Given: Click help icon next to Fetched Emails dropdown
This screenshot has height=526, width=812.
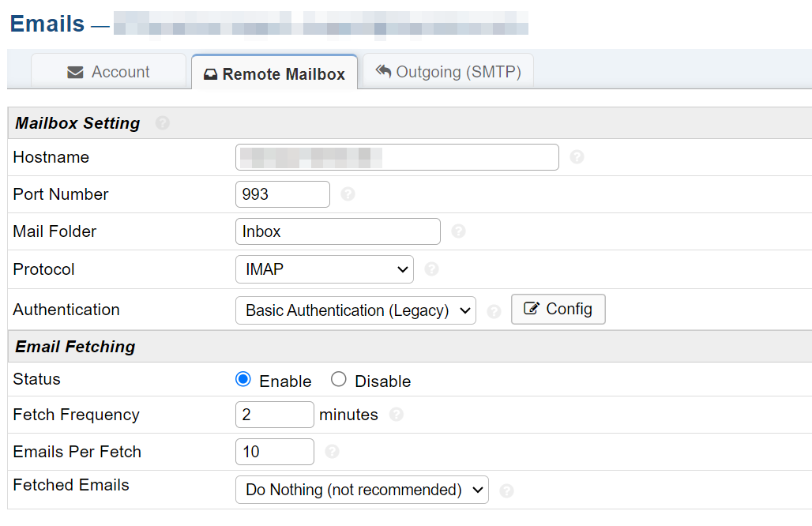Looking at the screenshot, I should click(x=507, y=490).
